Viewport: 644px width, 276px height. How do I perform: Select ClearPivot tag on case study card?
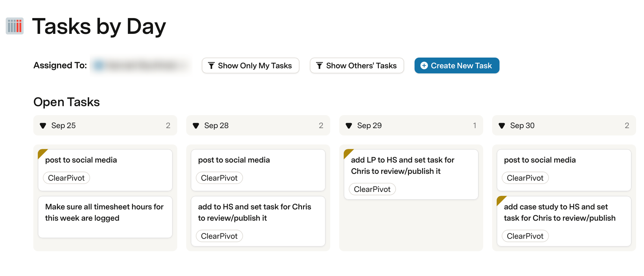tap(525, 236)
